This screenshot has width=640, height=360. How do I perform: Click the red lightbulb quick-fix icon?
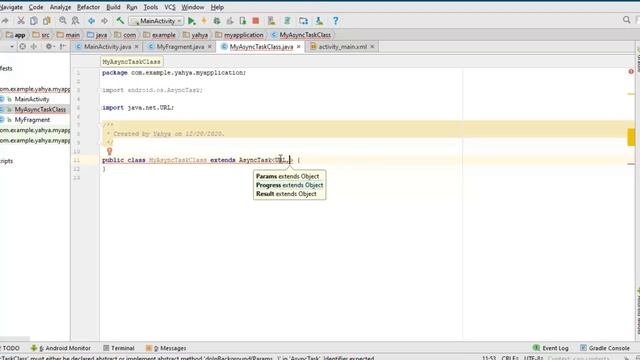pyautogui.click(x=109, y=151)
